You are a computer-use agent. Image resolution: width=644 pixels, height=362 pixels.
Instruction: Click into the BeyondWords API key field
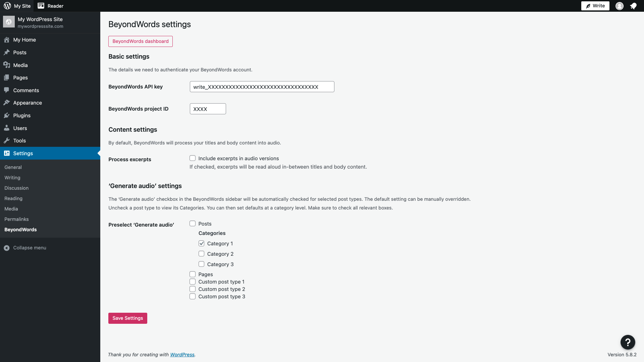(262, 87)
